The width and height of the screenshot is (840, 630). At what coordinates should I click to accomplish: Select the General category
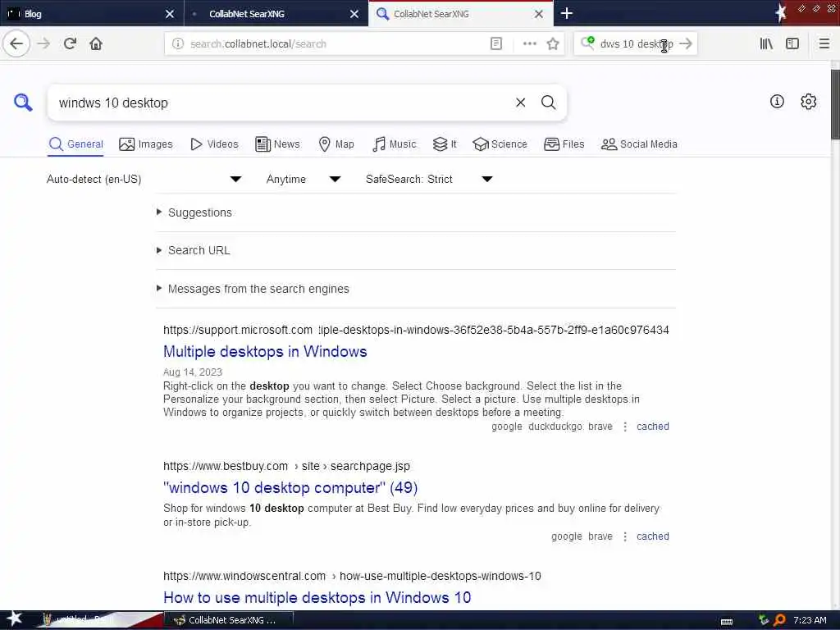[x=75, y=144]
